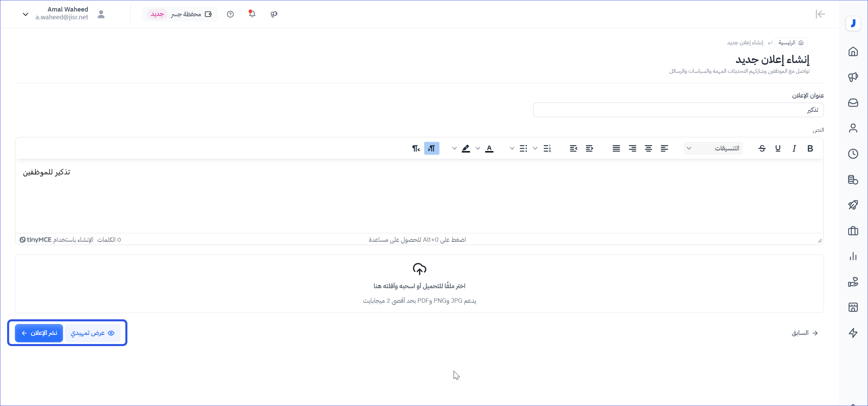Open the inbox icon in the sidebar
Viewport: 868px width, 406px height.
853,103
